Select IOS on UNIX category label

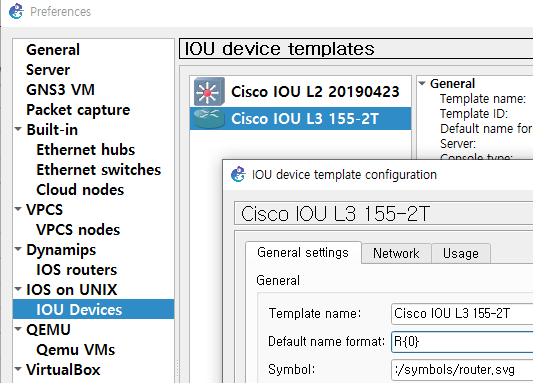click(x=72, y=290)
